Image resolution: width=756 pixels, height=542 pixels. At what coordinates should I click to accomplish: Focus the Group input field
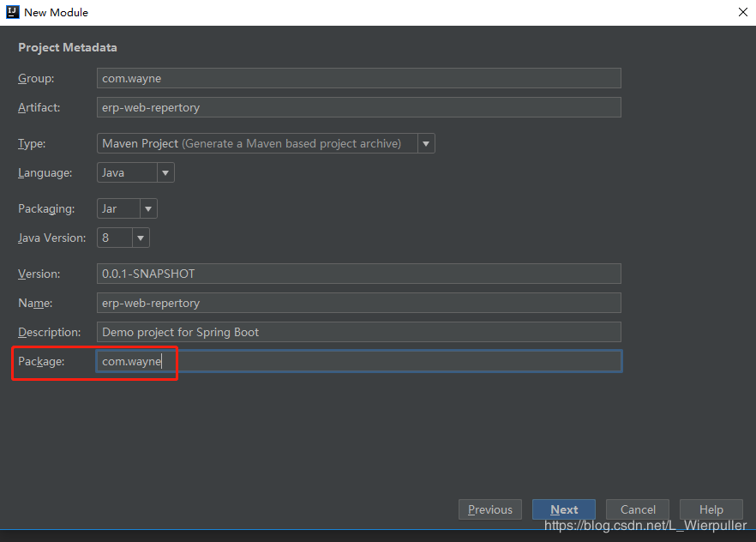358,78
